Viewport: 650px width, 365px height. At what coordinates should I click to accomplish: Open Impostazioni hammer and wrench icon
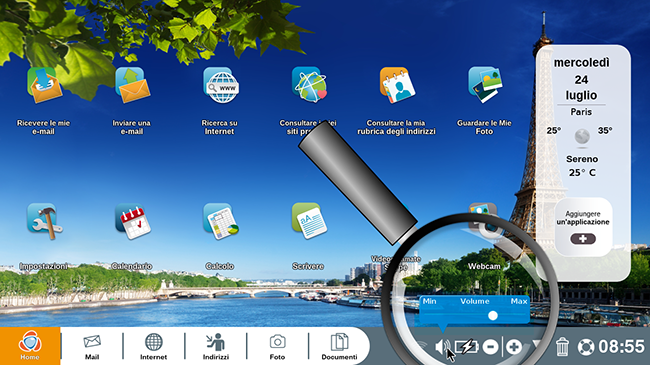(44, 221)
